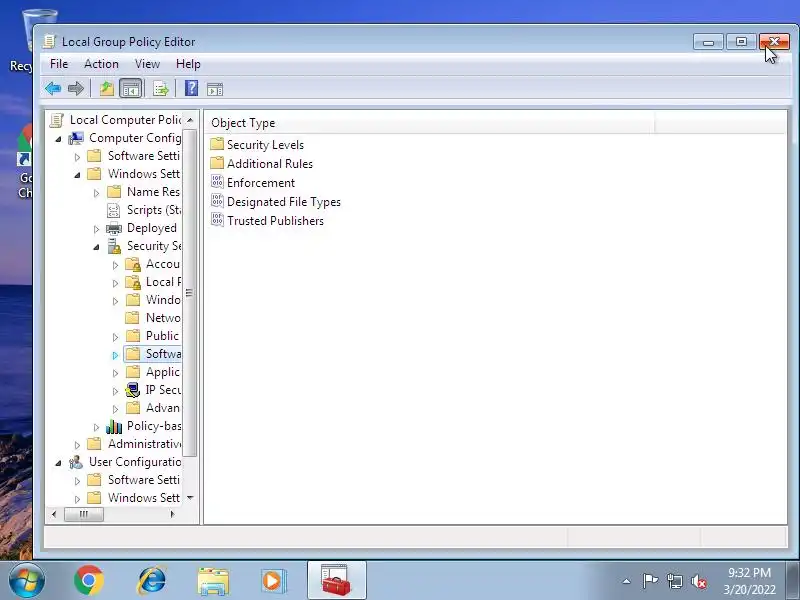Expand Software Settings under Computer Configuration
This screenshot has height=600, width=800.
77,157
